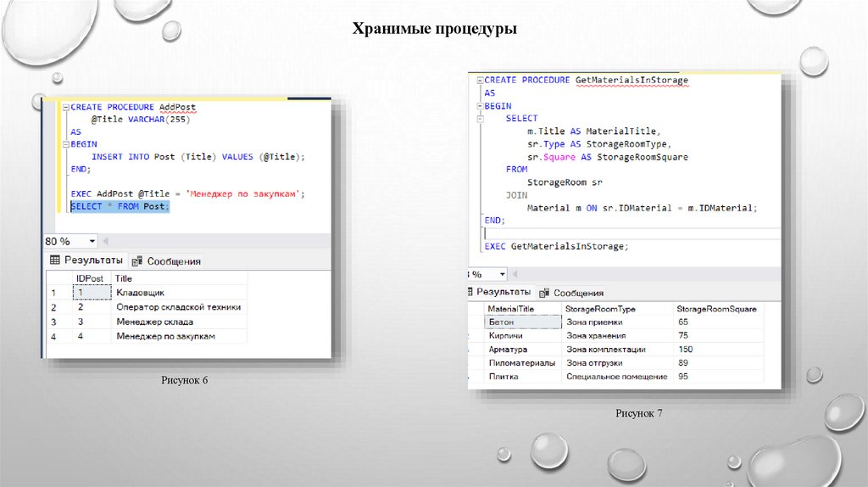The width and height of the screenshot is (868, 487).
Task: Open zoom dropdown in Figure 7 editor
Action: click(503, 275)
